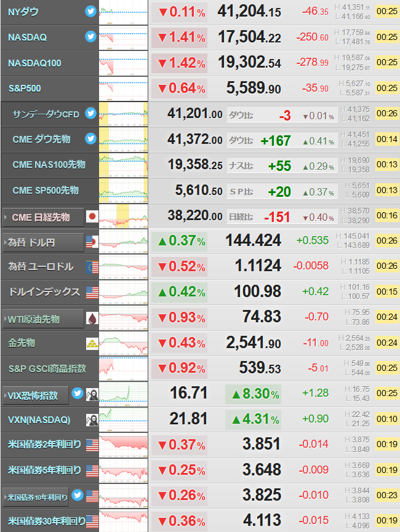Click the ドル円 rate 144.424

pyautogui.click(x=254, y=240)
